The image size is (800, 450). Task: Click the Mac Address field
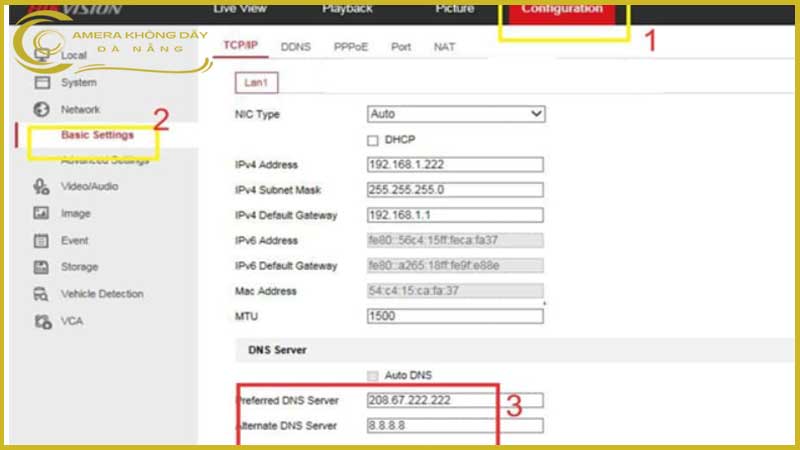pyautogui.click(x=455, y=291)
